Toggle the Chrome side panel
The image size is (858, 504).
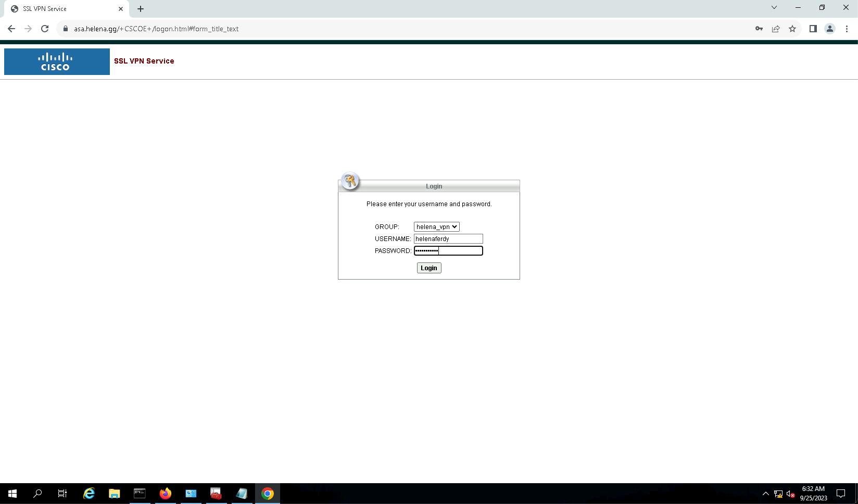pos(813,29)
